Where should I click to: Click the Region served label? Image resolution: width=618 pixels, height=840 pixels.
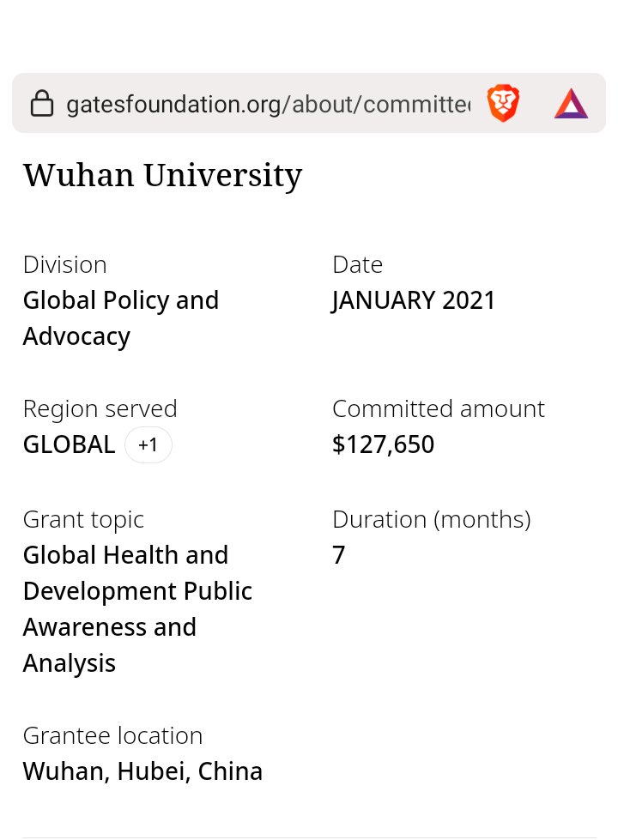pyautogui.click(x=100, y=408)
